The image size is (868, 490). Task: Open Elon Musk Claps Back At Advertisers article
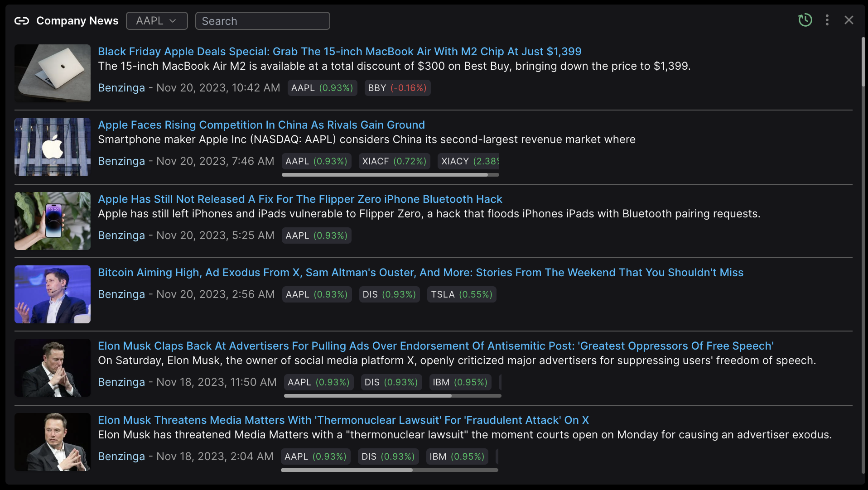[436, 346]
